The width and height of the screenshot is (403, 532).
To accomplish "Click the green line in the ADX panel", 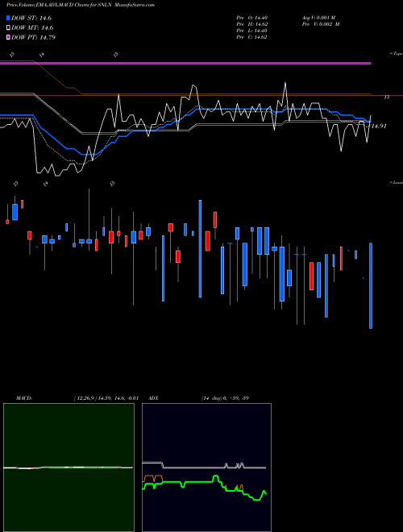I will point(204,486).
